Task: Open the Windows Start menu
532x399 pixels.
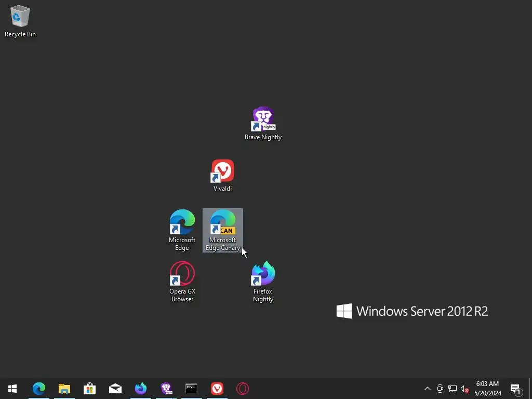Action: (x=12, y=389)
